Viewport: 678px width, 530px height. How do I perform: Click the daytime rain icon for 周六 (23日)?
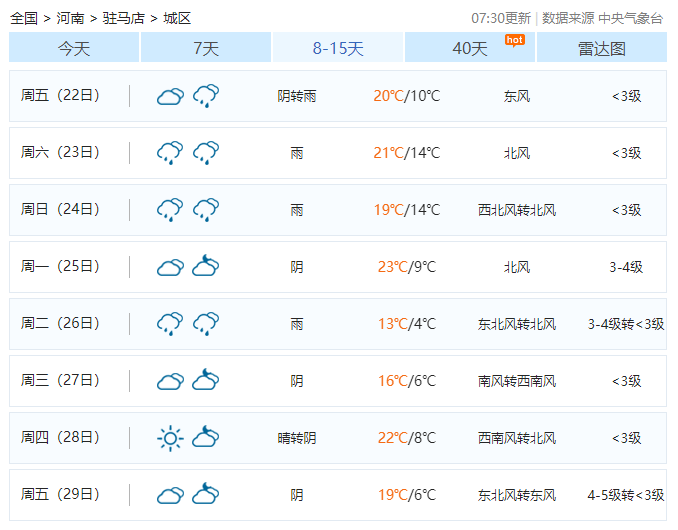(170, 153)
